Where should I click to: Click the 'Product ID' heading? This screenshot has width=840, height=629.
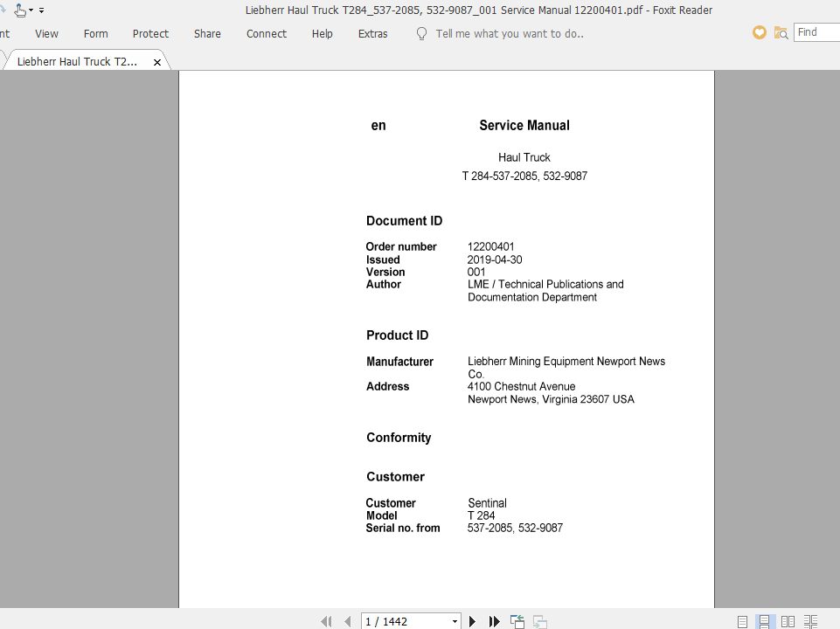(x=398, y=335)
